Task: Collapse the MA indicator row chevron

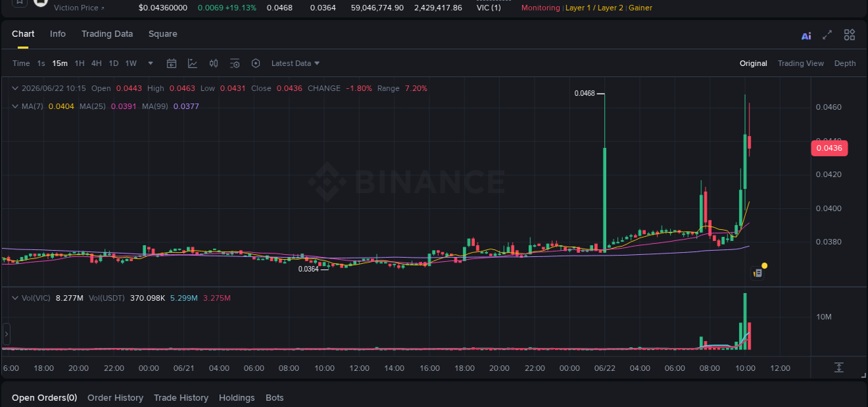Action: (15, 106)
